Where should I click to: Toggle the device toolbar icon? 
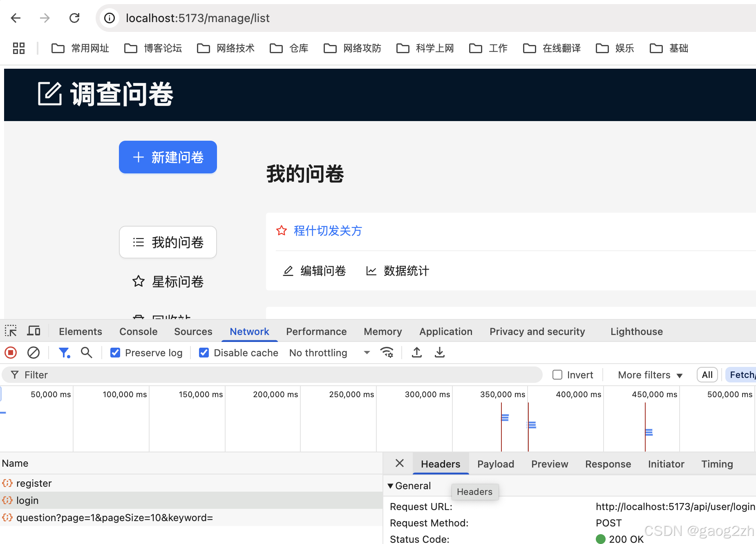click(x=34, y=331)
